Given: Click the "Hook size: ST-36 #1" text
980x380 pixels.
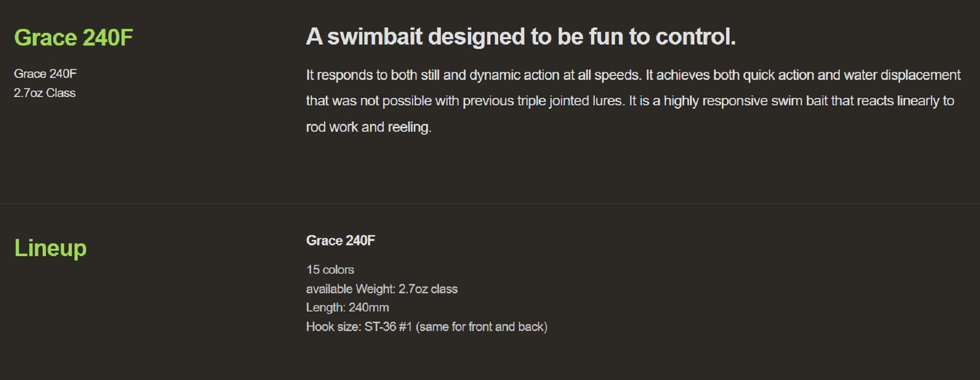Looking at the screenshot, I should 359,327.
